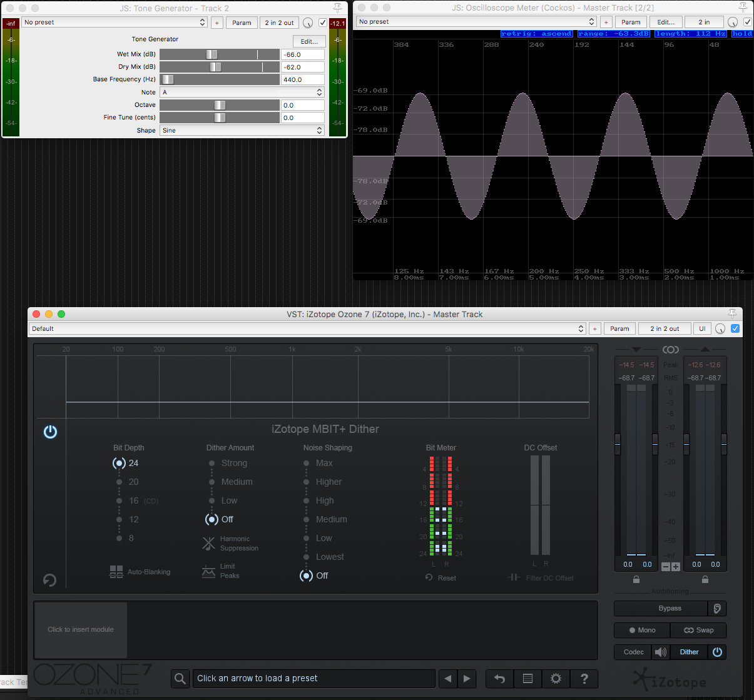Toggle Tone Generator enable checkbox
Viewport: 754px width, 700px height.
pyautogui.click(x=323, y=23)
